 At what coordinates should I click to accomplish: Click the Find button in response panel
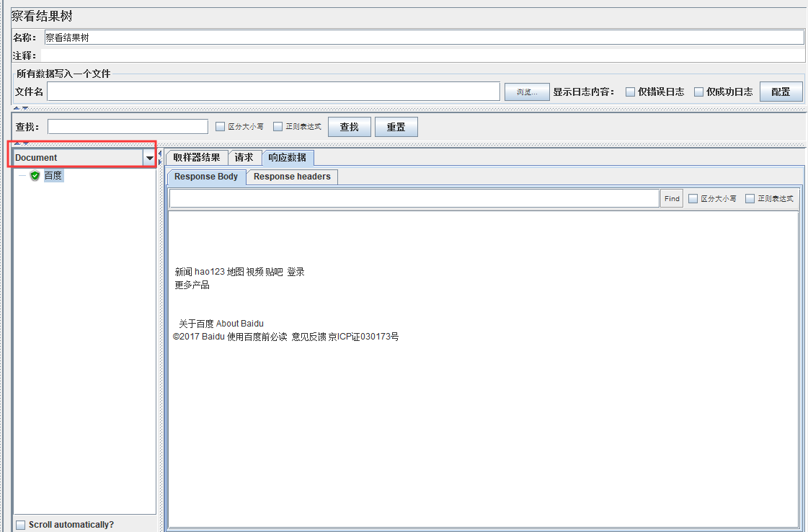click(671, 198)
